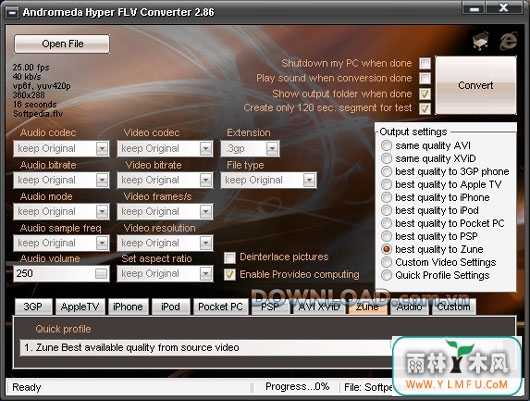The image size is (530, 401).
Task: Close the Andromeda Hyper FLV Converter window
Action: 504,8
